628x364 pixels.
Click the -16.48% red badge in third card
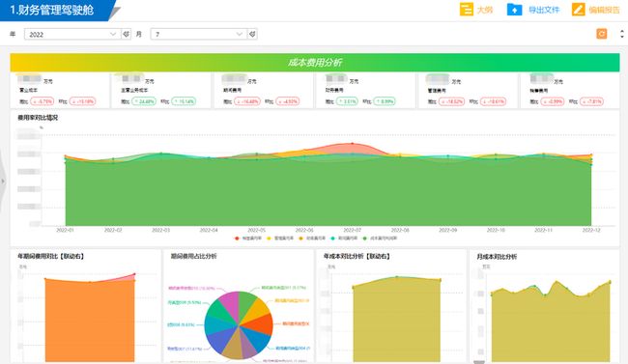[247, 101]
